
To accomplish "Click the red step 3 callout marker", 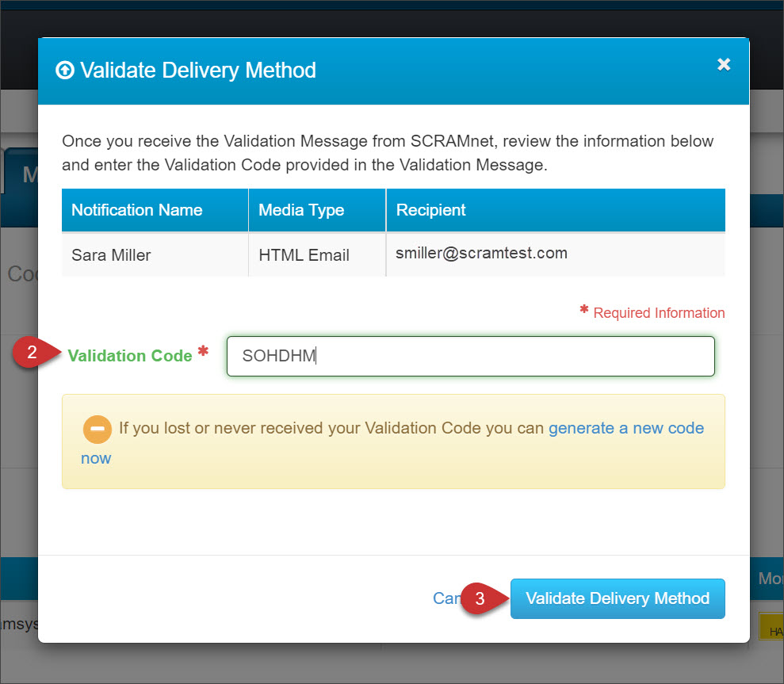I will click(480, 598).
